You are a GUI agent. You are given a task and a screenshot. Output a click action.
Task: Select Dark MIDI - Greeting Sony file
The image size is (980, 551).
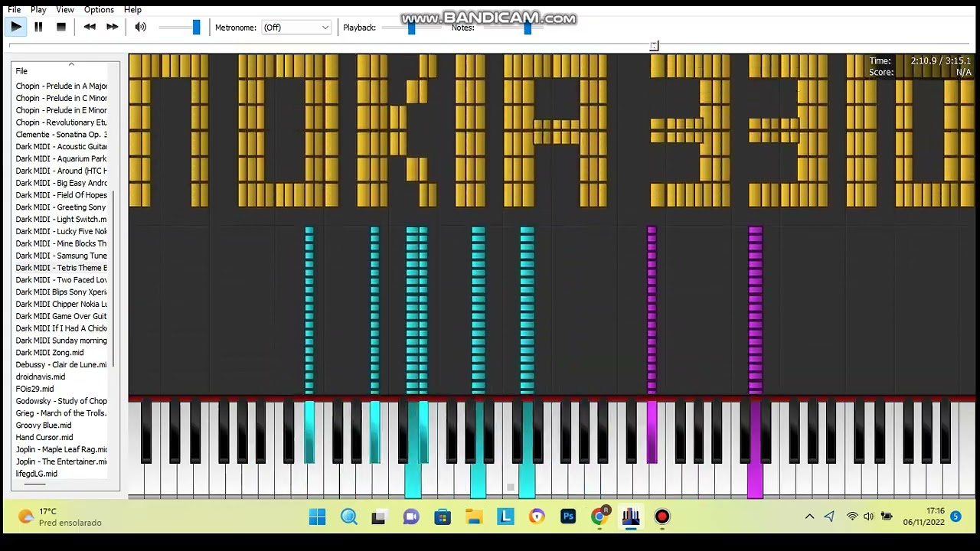coord(61,207)
